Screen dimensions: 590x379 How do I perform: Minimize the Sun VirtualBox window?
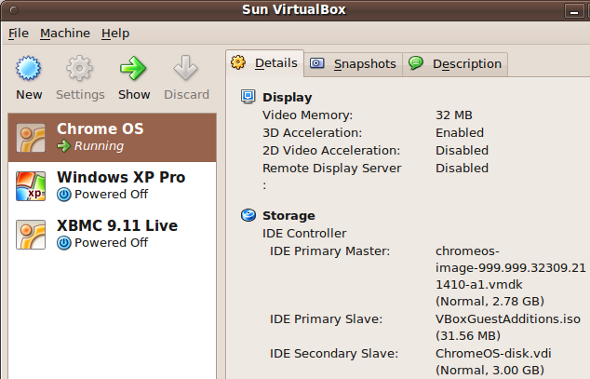pyautogui.click(x=574, y=11)
